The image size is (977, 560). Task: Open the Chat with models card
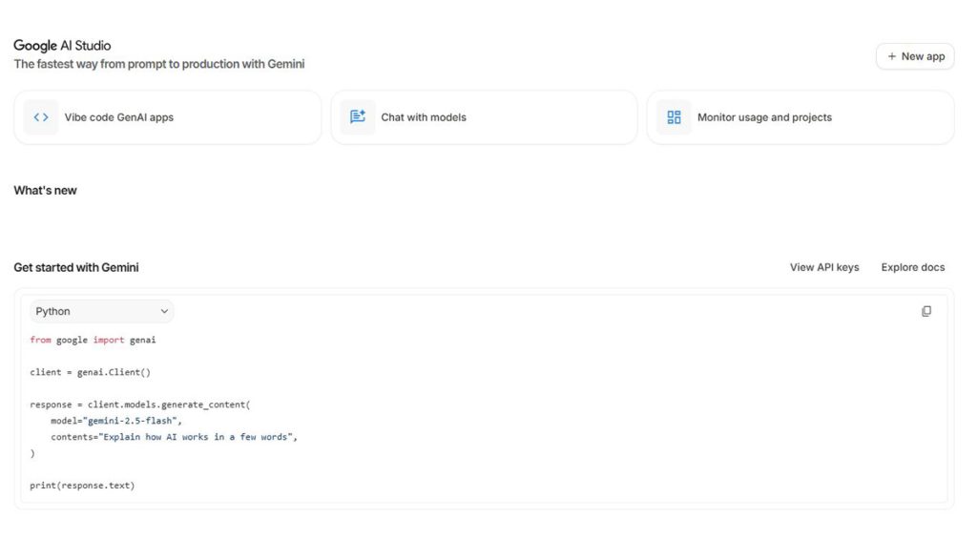click(x=484, y=117)
